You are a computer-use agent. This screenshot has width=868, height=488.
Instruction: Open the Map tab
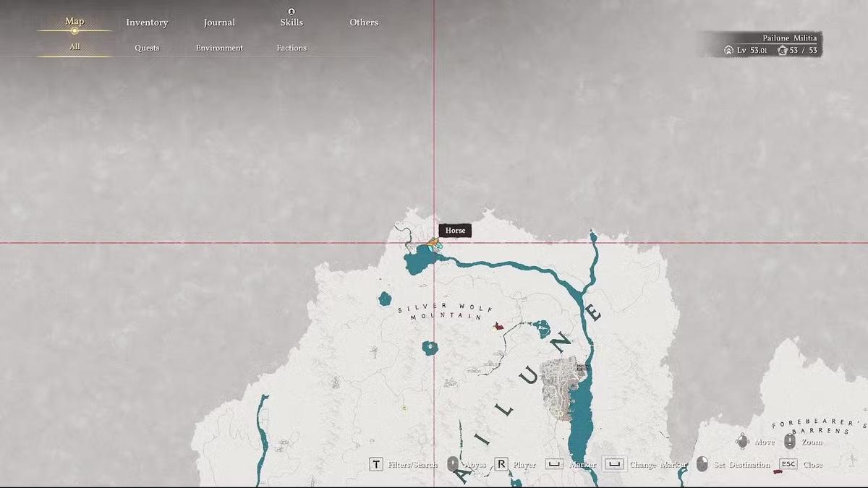[75, 21]
